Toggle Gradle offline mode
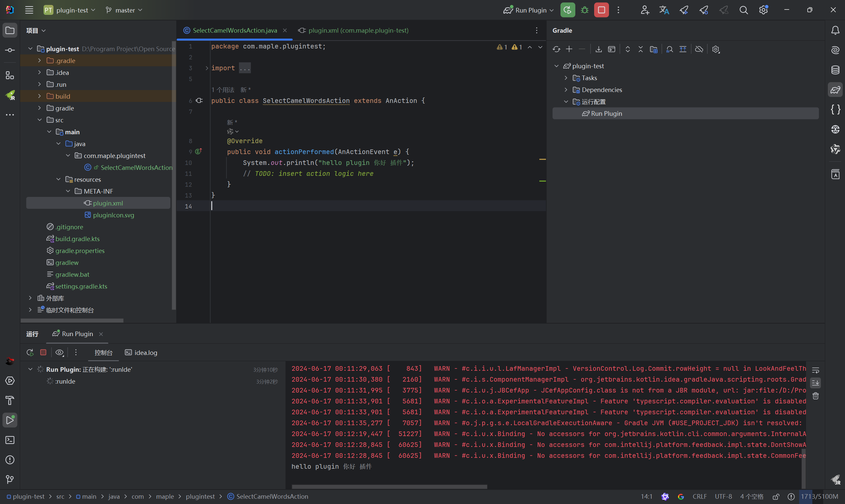845x504 pixels. click(699, 49)
